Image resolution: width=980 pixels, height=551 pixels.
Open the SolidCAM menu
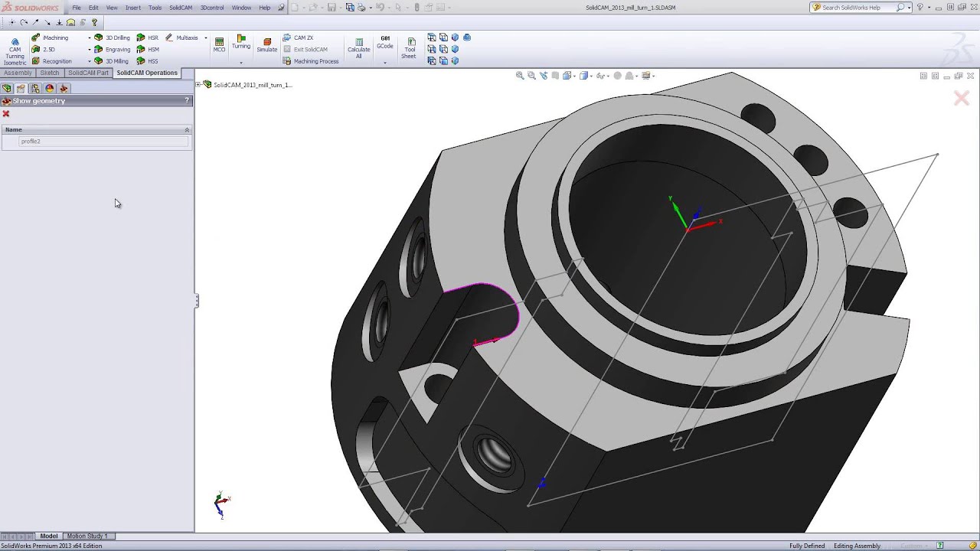pyautogui.click(x=181, y=8)
